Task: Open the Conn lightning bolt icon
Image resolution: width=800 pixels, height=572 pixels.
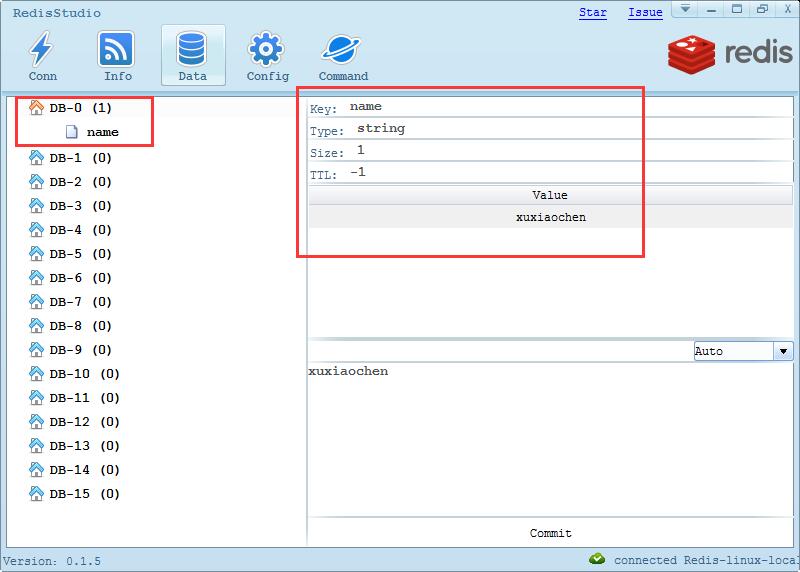Action: pos(41,48)
